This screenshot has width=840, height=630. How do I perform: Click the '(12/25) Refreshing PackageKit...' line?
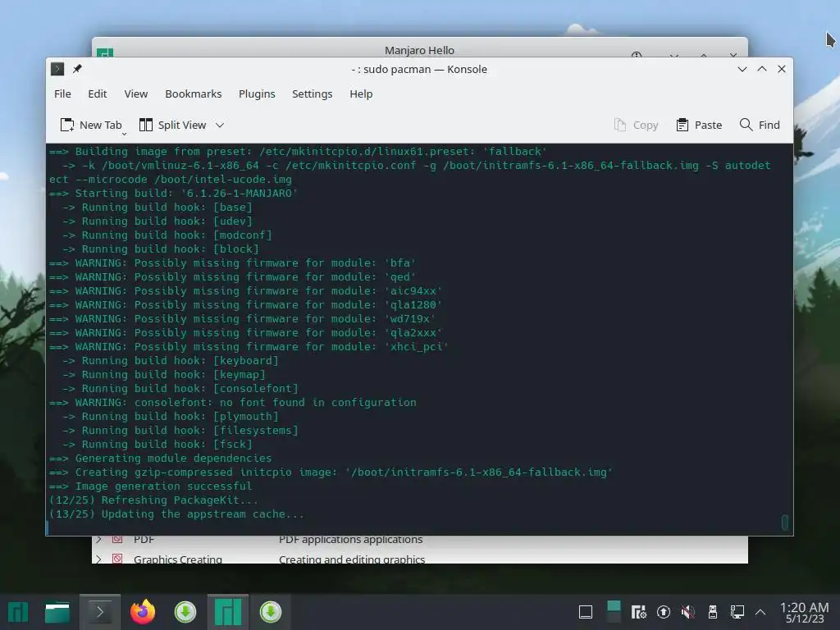pyautogui.click(x=153, y=500)
